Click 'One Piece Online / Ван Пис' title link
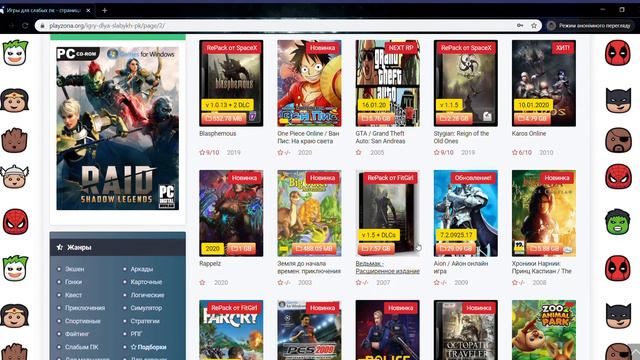Viewport: 640px width, 360px height. (308, 137)
